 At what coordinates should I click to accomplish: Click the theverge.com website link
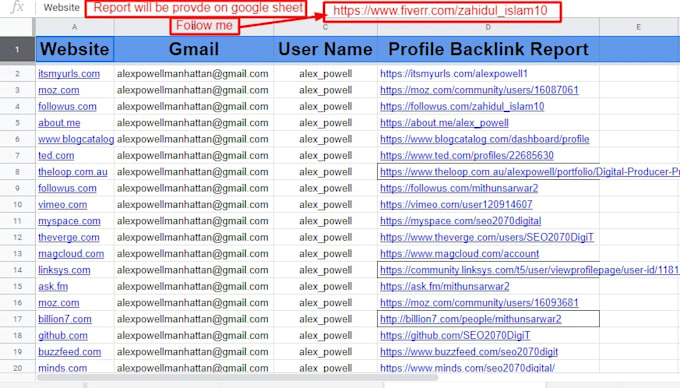point(69,238)
